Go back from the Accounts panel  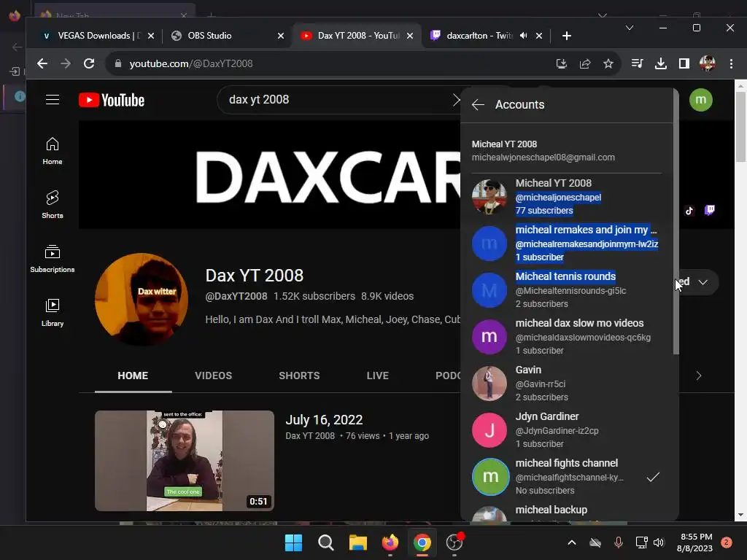(478, 105)
